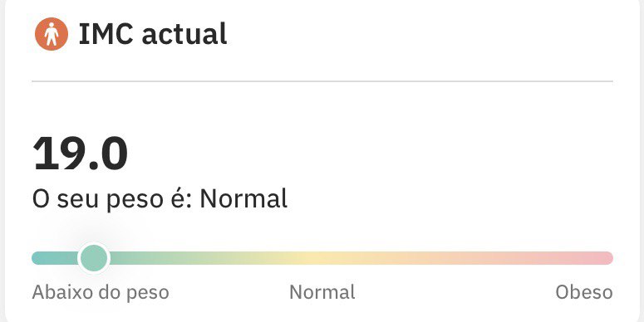
Task: Click the round BMI slider handle
Action: point(94,258)
